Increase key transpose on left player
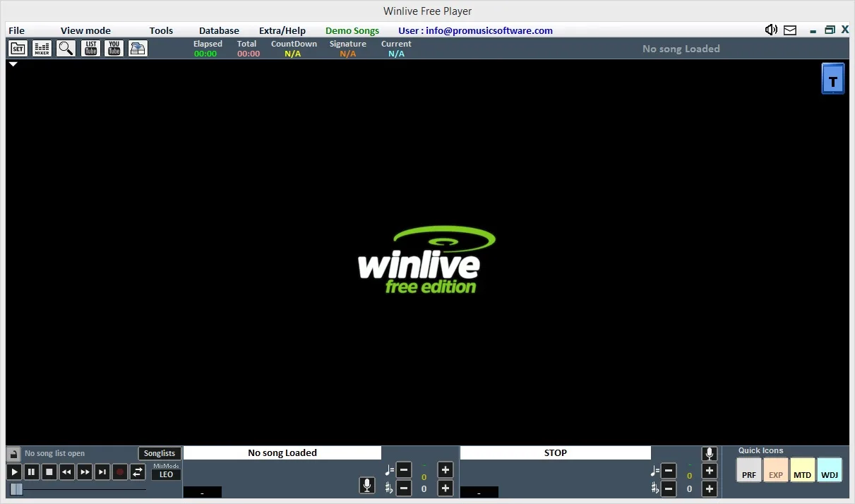This screenshot has height=504, width=855. tap(446, 488)
